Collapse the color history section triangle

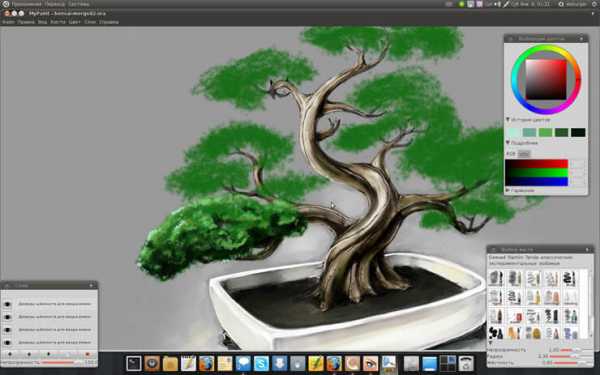pyautogui.click(x=508, y=120)
